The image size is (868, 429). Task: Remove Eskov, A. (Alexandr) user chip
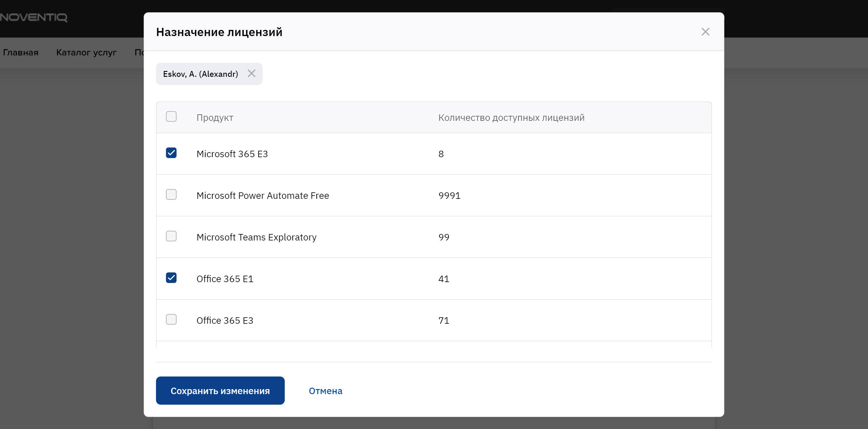[251, 74]
